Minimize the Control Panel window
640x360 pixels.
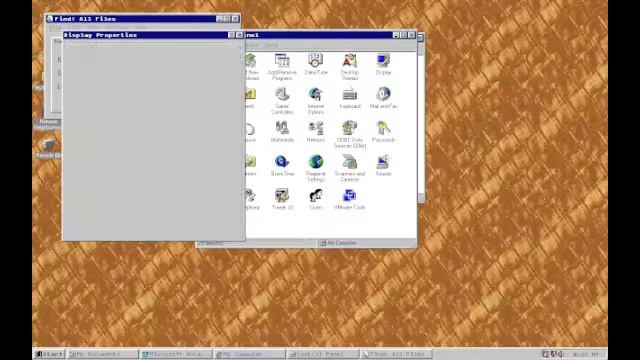point(396,35)
